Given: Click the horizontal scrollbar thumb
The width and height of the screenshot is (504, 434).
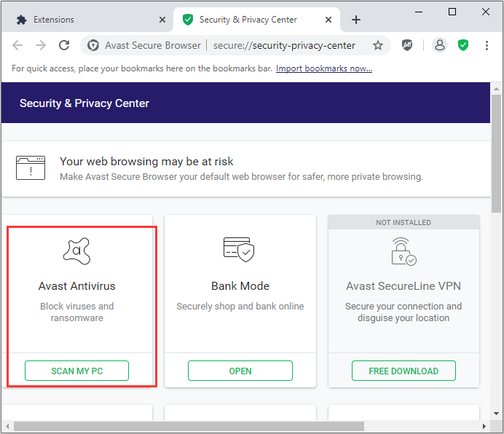Looking at the screenshot, I should pyautogui.click(x=189, y=427).
